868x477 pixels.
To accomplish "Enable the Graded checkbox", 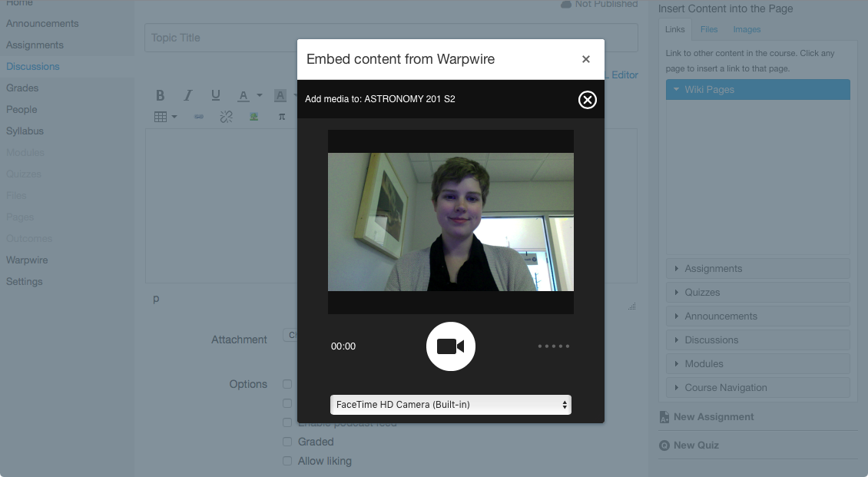I will (x=287, y=442).
